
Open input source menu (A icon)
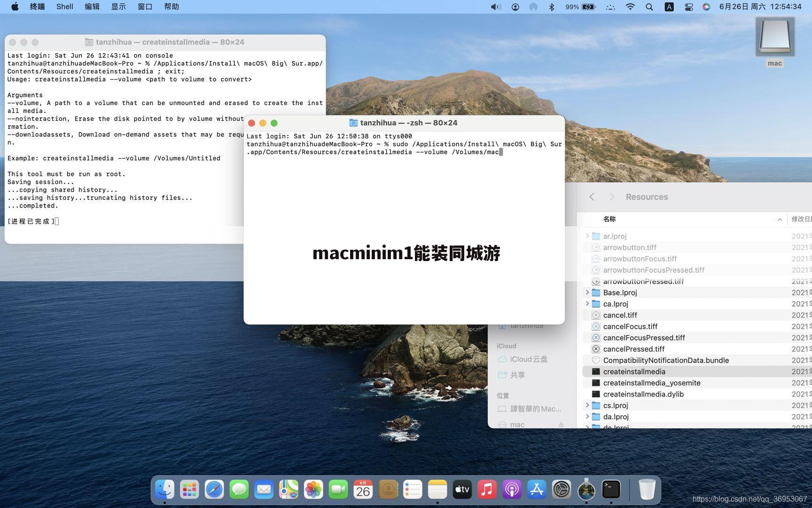pyautogui.click(x=669, y=7)
